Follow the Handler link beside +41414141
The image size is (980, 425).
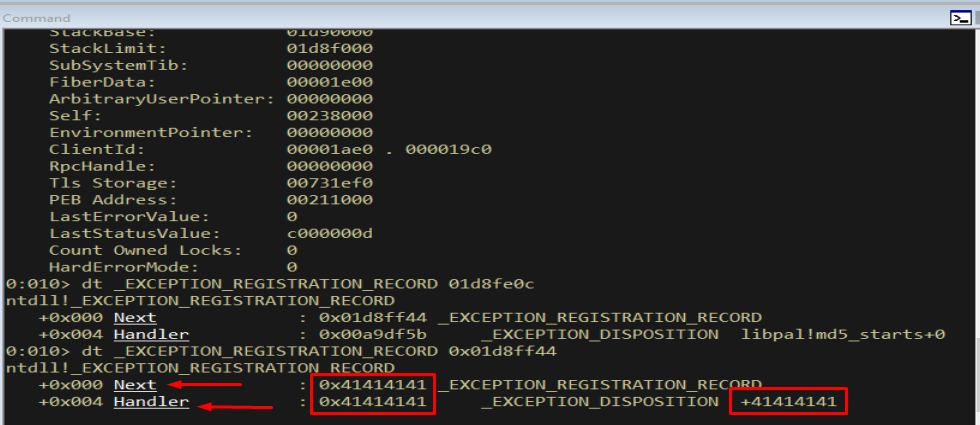pos(151,402)
